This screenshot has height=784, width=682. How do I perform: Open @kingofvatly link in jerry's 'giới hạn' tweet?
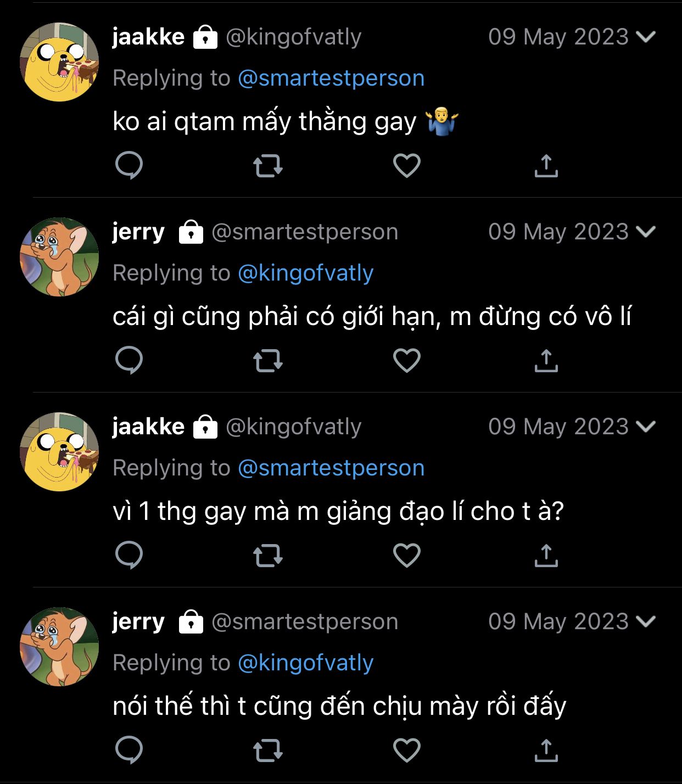(x=306, y=273)
